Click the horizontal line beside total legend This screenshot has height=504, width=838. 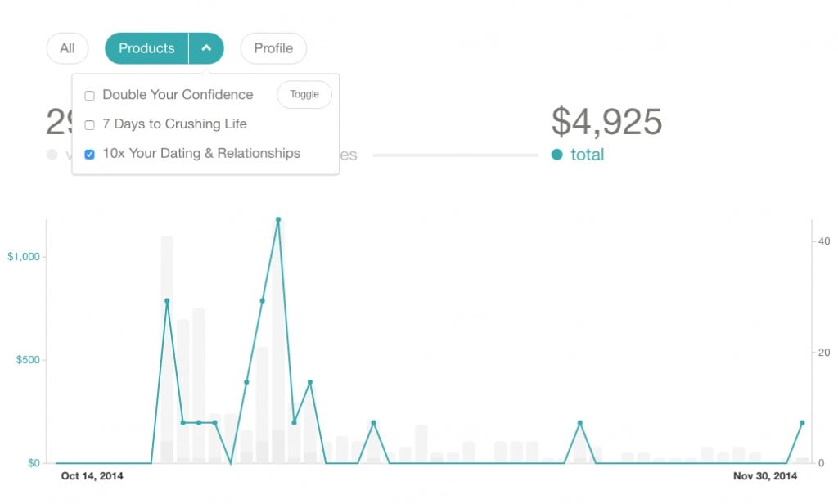[455, 155]
